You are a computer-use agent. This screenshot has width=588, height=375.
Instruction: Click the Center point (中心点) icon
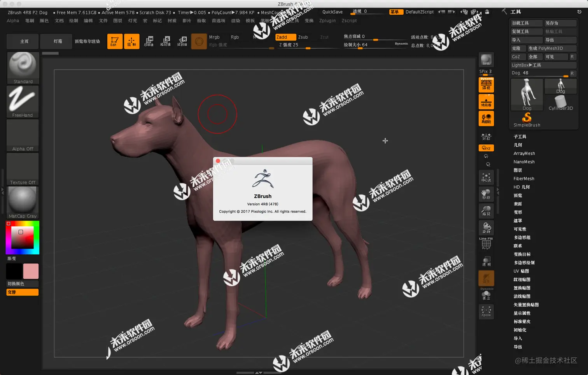pos(486,177)
